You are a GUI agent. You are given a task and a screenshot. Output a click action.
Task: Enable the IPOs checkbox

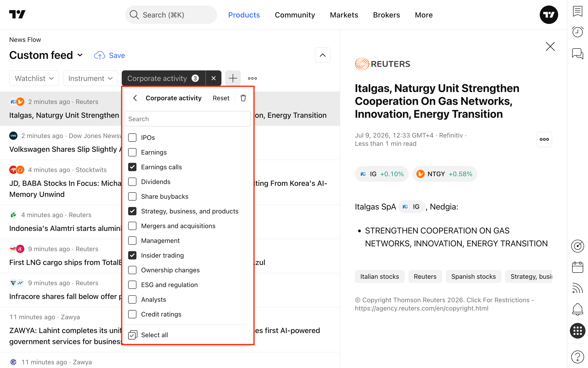pyautogui.click(x=133, y=138)
